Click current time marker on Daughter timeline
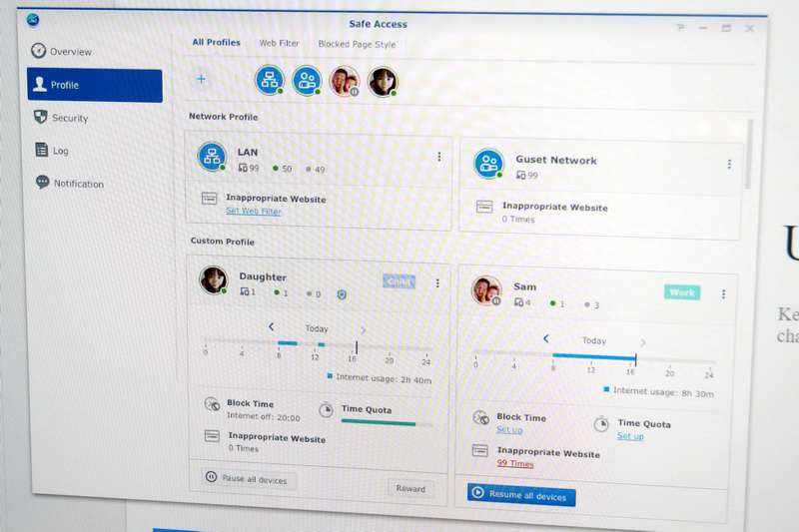The width and height of the screenshot is (799, 532). pos(357,347)
